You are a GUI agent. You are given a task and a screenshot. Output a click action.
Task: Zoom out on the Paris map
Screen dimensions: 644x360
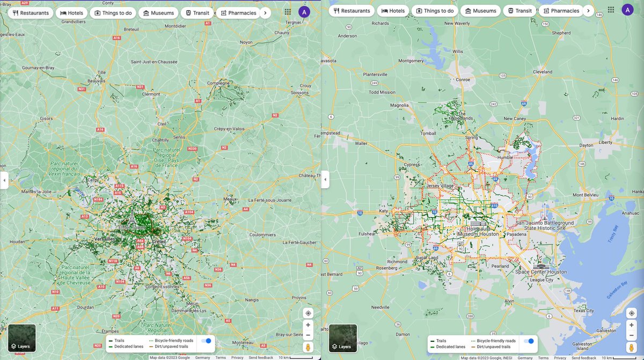coord(308,335)
